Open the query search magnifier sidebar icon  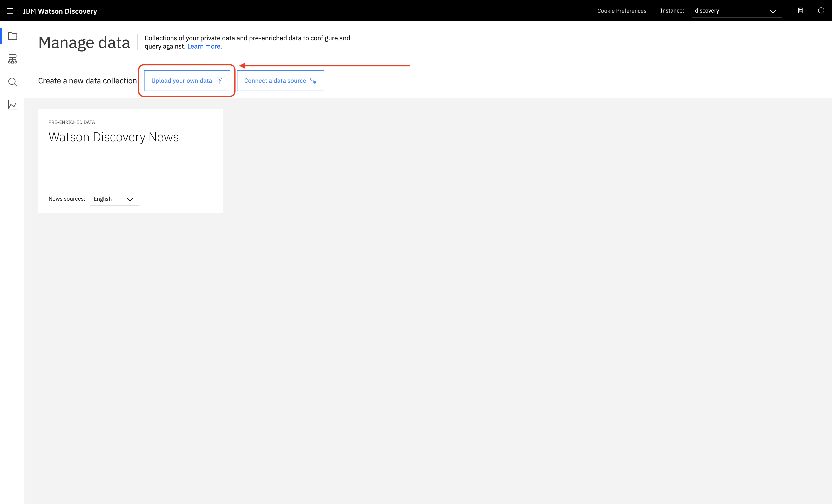tap(13, 82)
